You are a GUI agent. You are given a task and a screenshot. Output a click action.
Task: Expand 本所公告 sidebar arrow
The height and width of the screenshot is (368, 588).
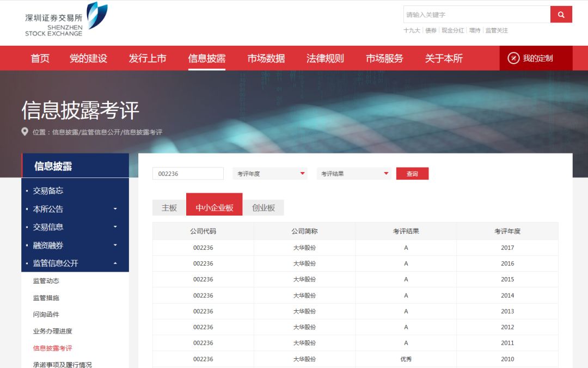[115, 208]
